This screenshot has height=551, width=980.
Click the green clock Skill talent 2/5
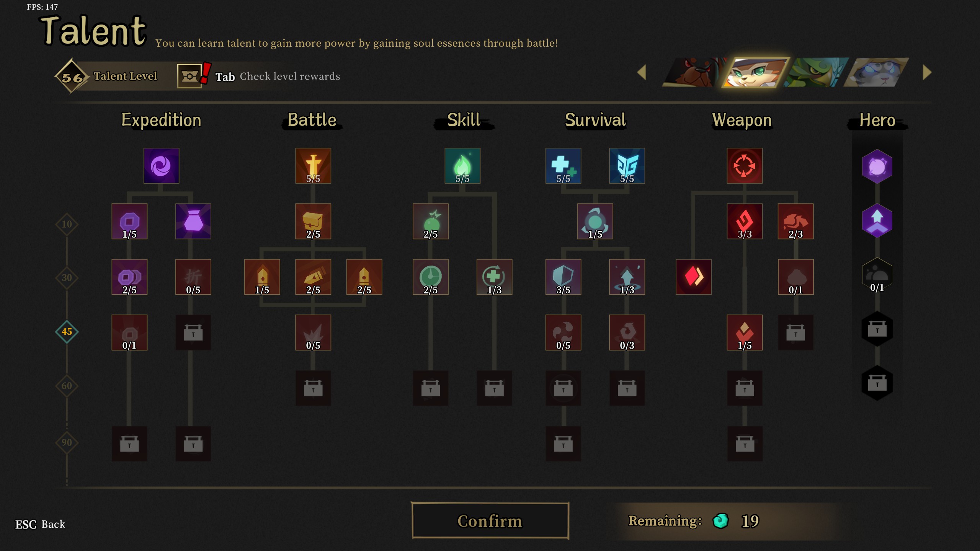click(431, 277)
